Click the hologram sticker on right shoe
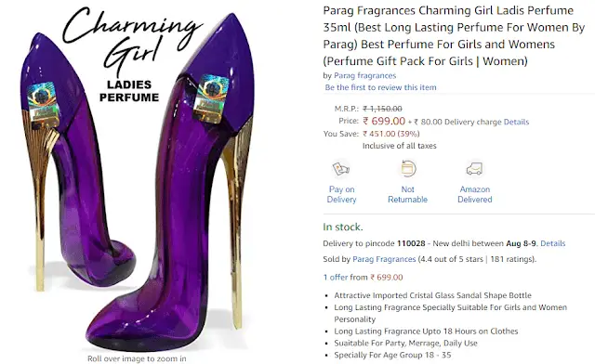The image size is (595, 364). [x=210, y=99]
